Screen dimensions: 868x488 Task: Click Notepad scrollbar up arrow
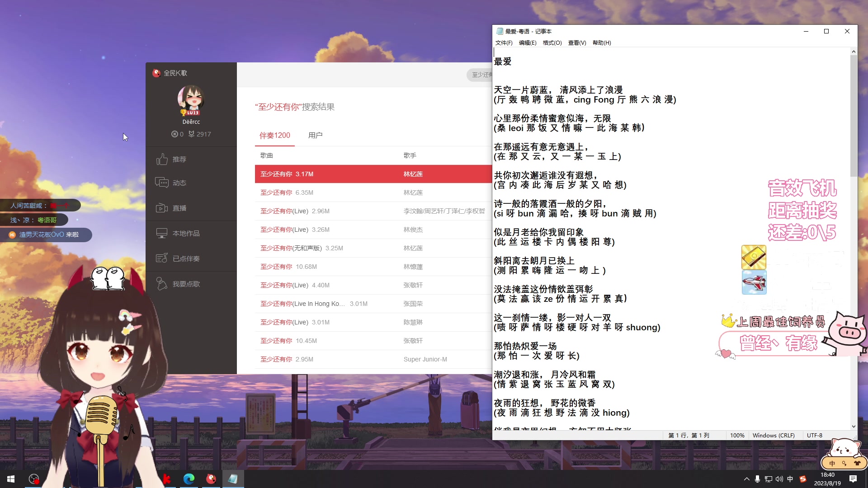point(854,52)
